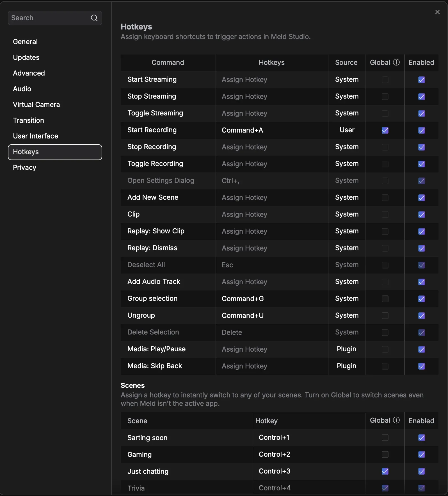Assign hotkey for Replay: Show Clip
Screen dimensions: 448x496
[272, 231]
